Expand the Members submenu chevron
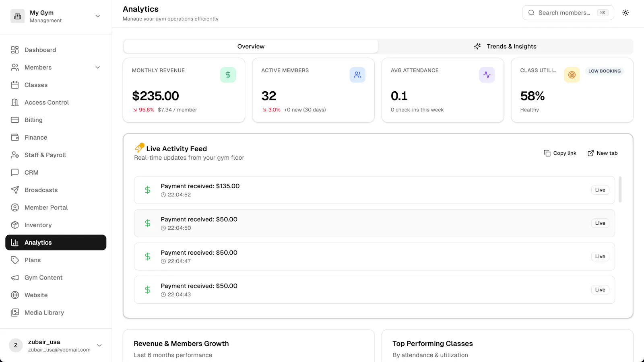 pos(97,68)
